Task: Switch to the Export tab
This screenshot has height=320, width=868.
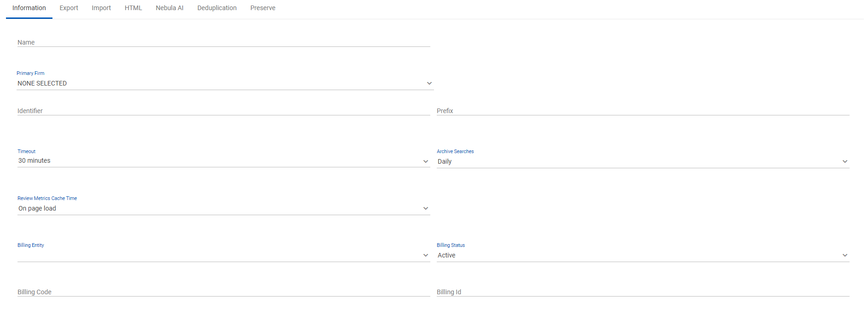Action: [x=69, y=8]
